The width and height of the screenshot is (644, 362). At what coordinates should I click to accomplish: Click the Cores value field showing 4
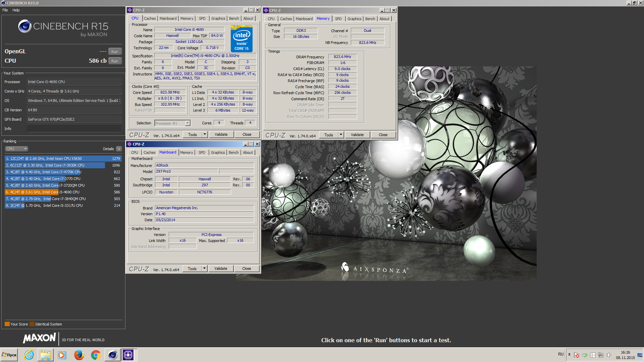(219, 123)
